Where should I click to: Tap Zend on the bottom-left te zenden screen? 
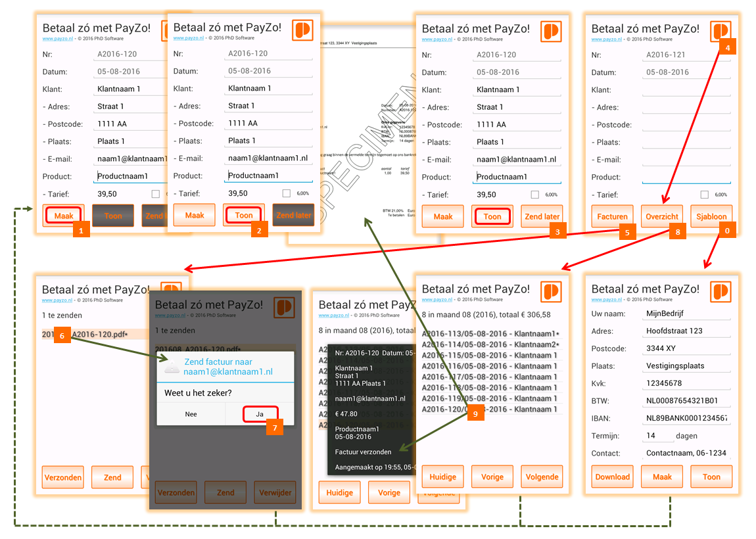pyautogui.click(x=112, y=477)
